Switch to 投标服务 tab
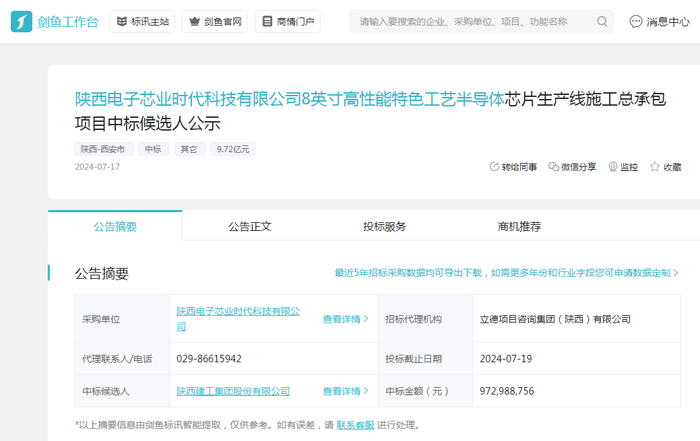 pos(384,226)
